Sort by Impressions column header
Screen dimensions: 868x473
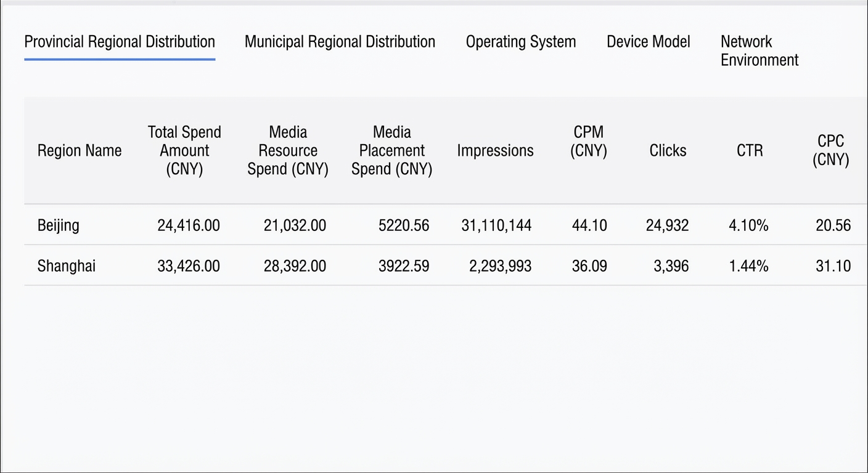click(495, 150)
